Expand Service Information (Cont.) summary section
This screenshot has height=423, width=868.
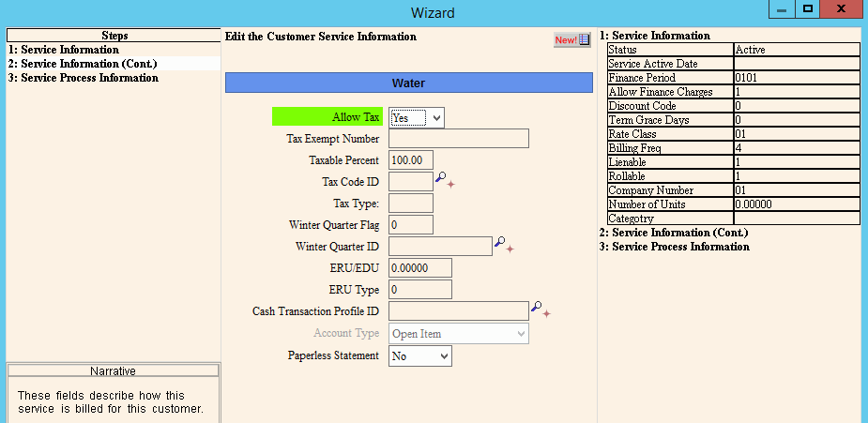pos(674,233)
